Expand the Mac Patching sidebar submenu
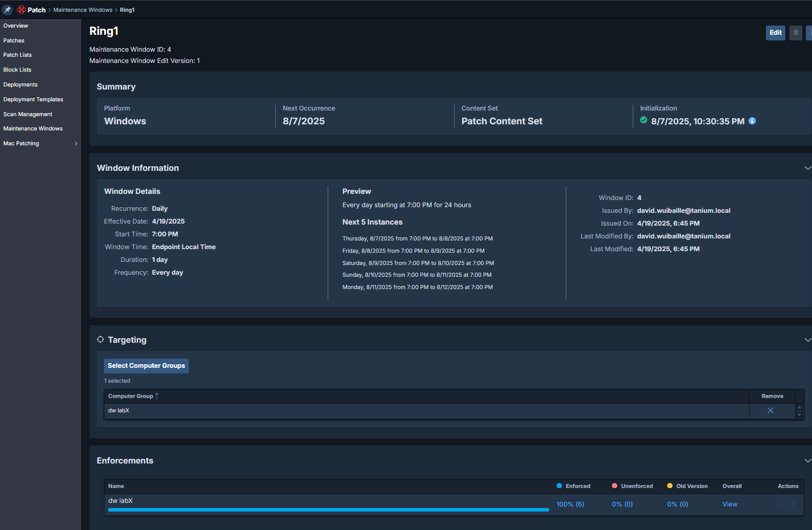Screen dimensions: 812x530 [x=76, y=144]
